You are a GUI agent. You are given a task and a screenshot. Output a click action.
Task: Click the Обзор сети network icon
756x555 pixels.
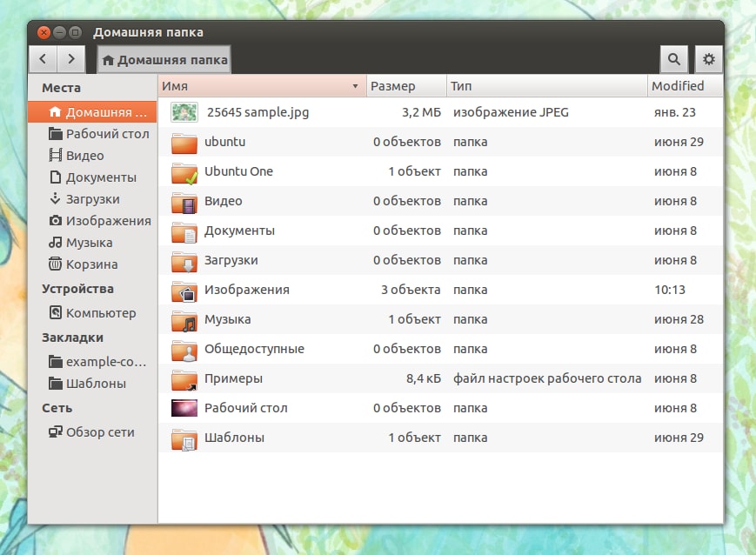point(56,431)
